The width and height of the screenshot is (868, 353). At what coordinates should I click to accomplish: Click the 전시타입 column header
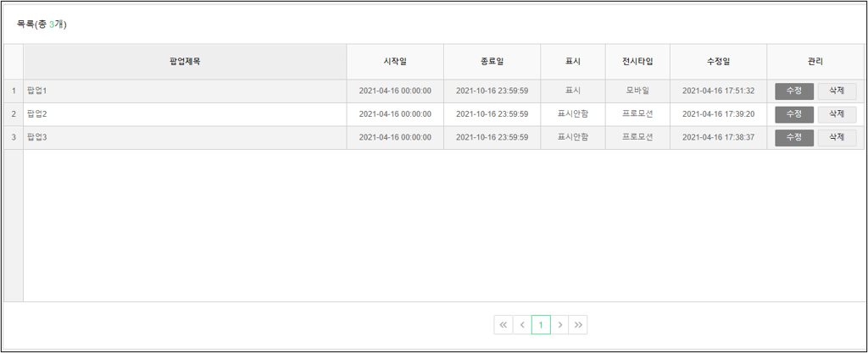click(637, 62)
